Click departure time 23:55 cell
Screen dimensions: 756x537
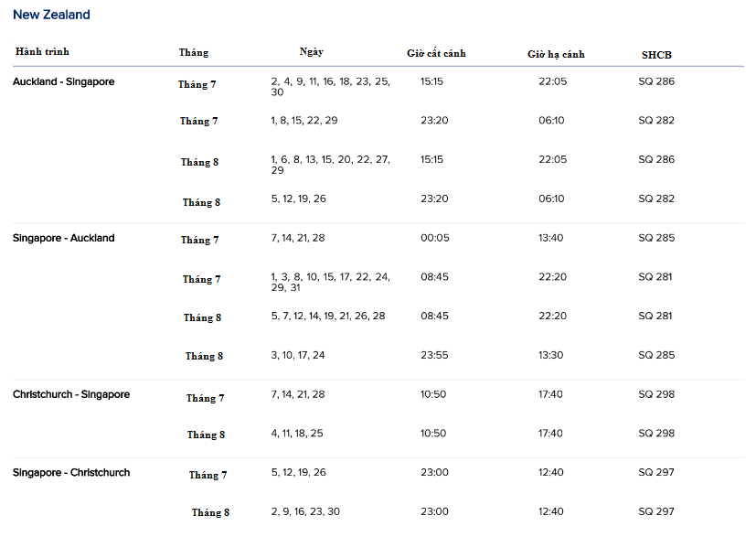point(434,355)
